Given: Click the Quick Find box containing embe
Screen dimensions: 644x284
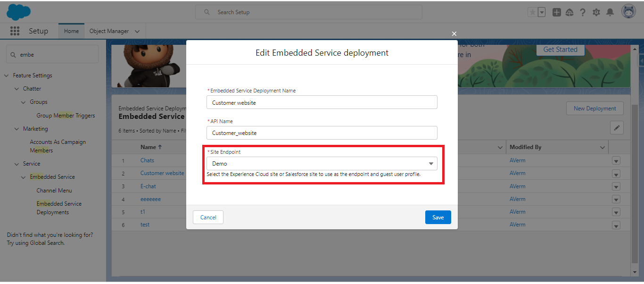Looking at the screenshot, I should [x=52, y=54].
